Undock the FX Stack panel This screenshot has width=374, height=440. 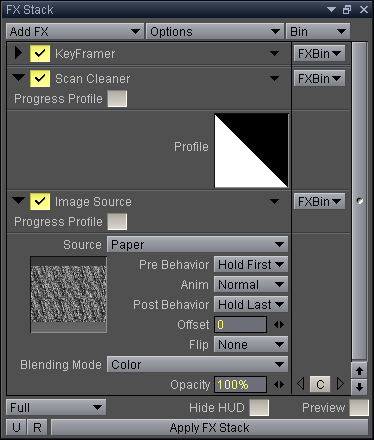coord(347,10)
